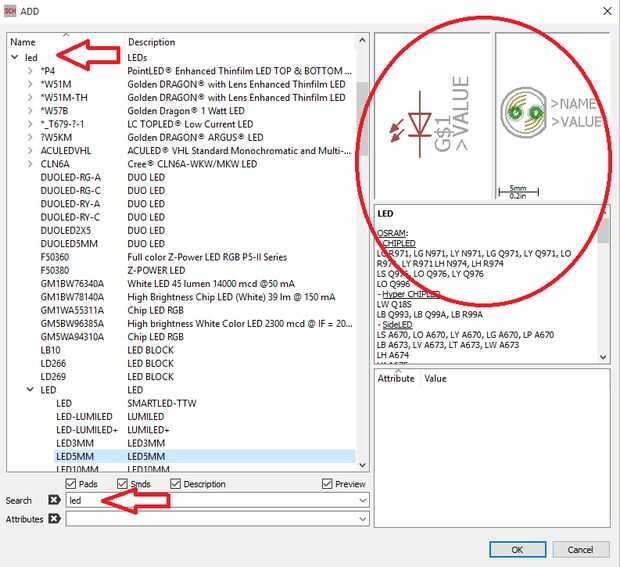Sort by the Name column header
The image size is (620, 567).
pyautogui.click(x=23, y=42)
